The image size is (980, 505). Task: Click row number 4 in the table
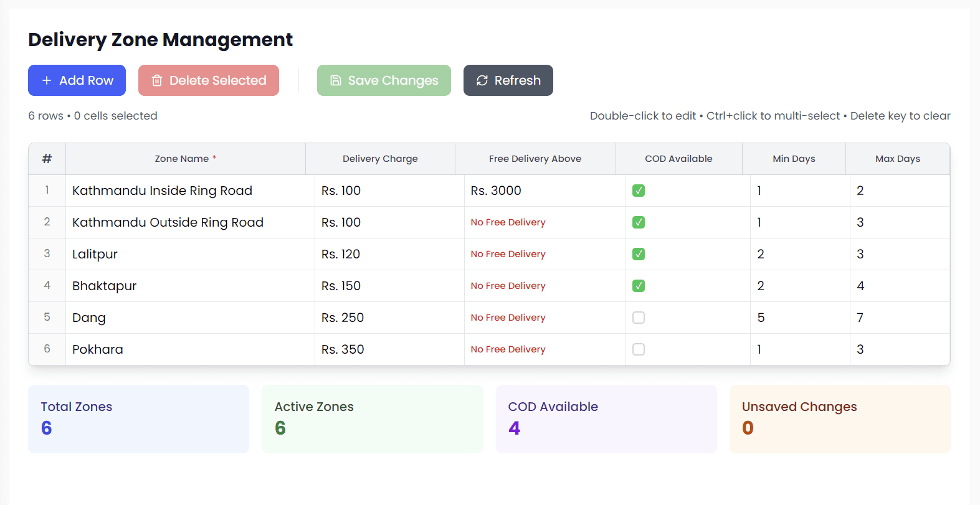coord(47,286)
